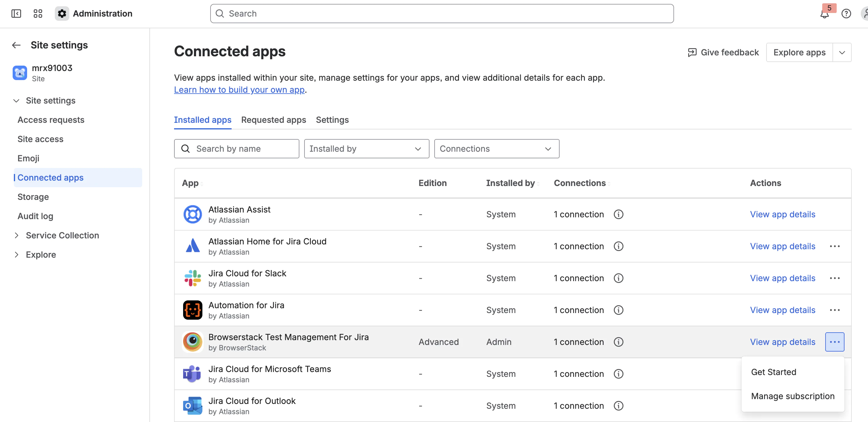Switch to the Settings tab
Screen dimensions: 868x422
tap(332, 120)
